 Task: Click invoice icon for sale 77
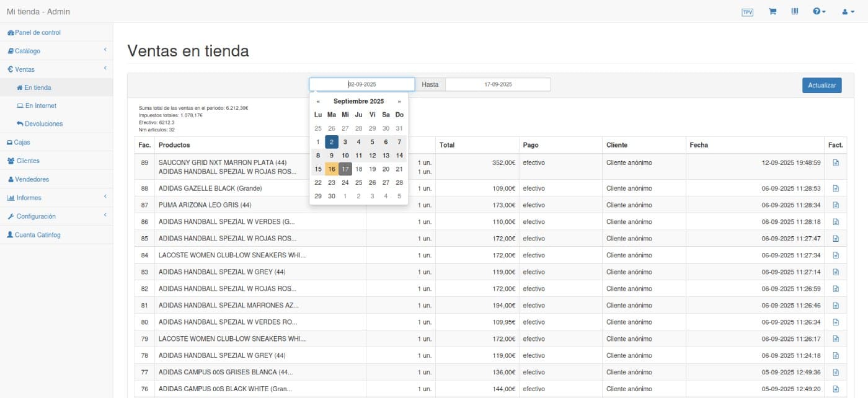835,373
